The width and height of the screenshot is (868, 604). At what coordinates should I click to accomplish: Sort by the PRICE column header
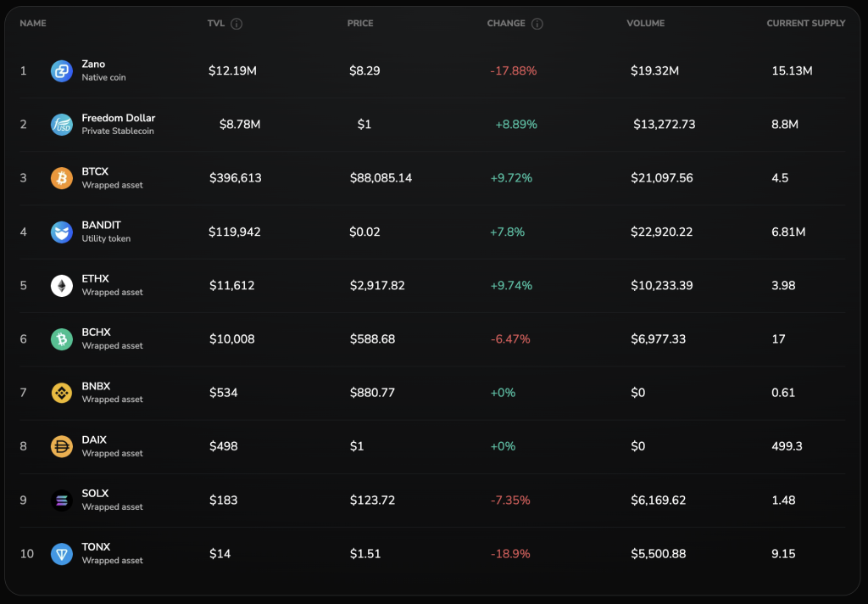[360, 24]
